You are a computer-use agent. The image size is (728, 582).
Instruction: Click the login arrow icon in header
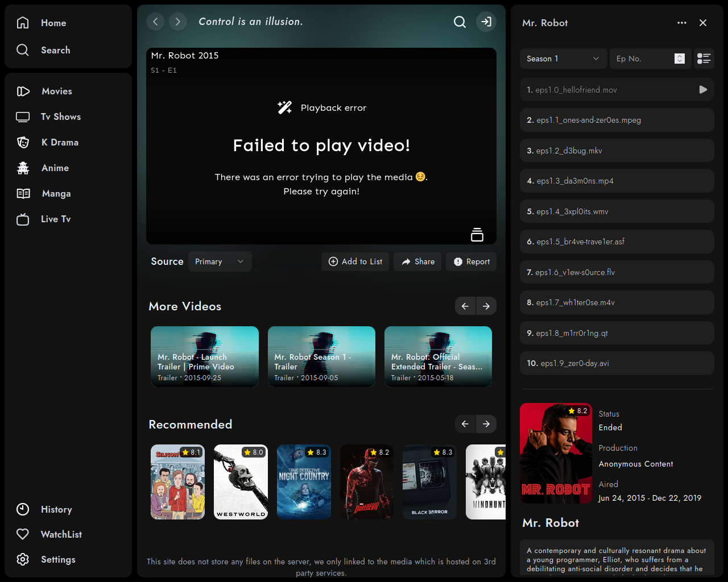486,22
